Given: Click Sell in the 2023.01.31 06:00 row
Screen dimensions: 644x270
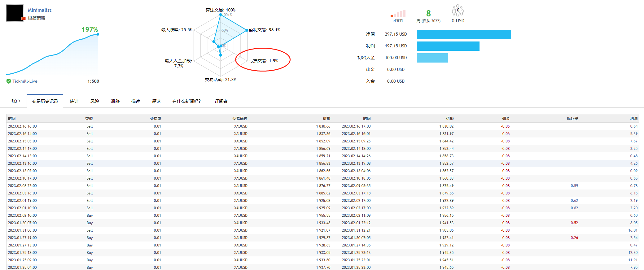Looking at the screenshot, I should tap(90, 230).
